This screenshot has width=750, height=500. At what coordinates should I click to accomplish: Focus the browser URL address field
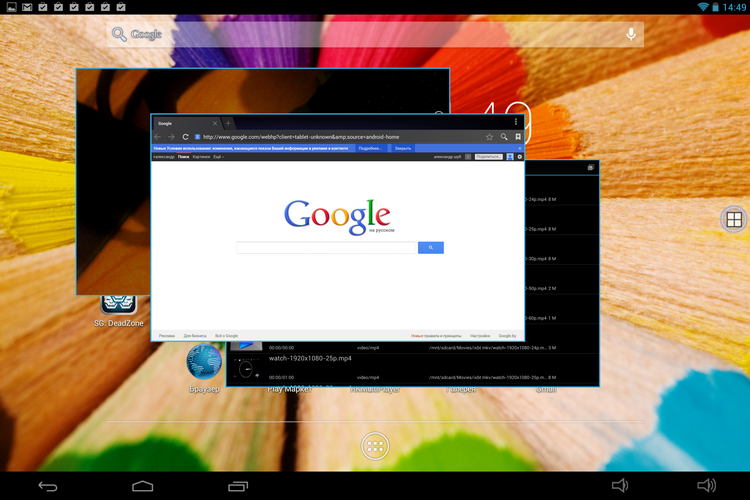[x=338, y=137]
